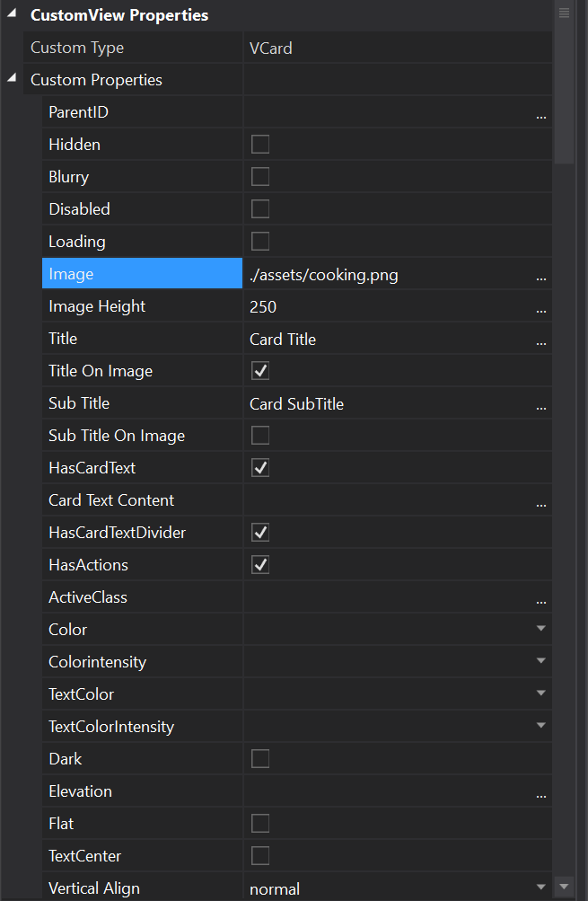The image size is (588, 901).
Task: Click the Card SubTitle value field
Action: [386, 404]
